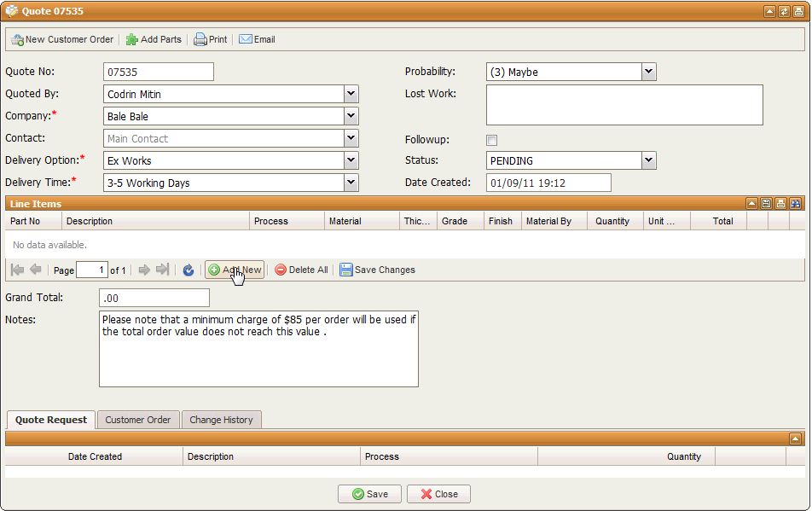Save Changes in the line items toolbar
Image resolution: width=812 pixels, height=511 pixels.
coord(377,270)
